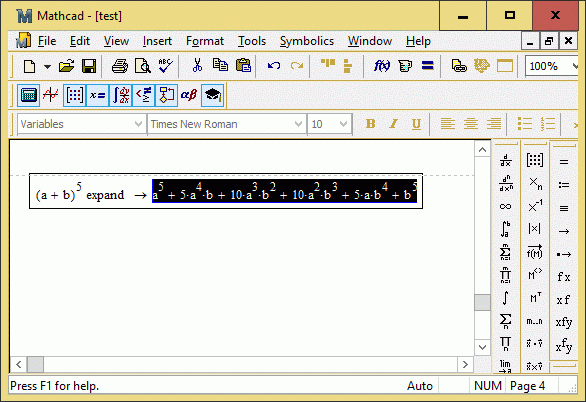
Task: Apply numbered list formatting
Action: [x=548, y=124]
